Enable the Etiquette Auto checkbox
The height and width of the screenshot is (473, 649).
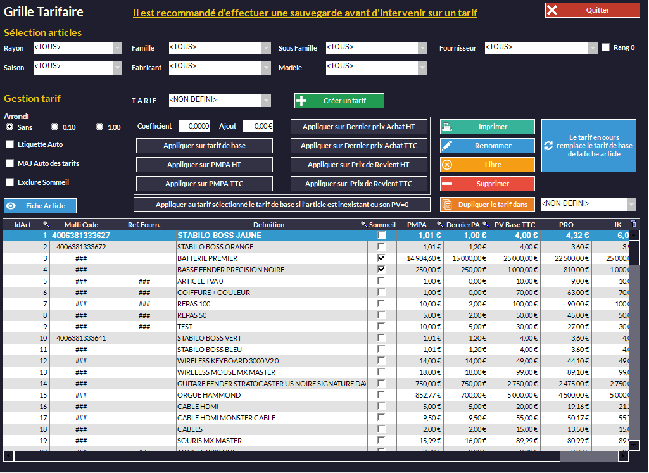pos(9,144)
